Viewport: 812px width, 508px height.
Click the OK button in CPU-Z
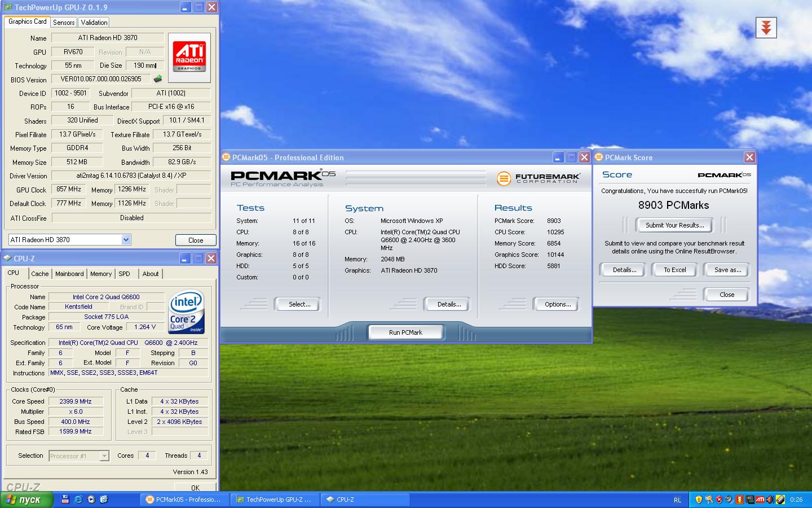pos(195,487)
